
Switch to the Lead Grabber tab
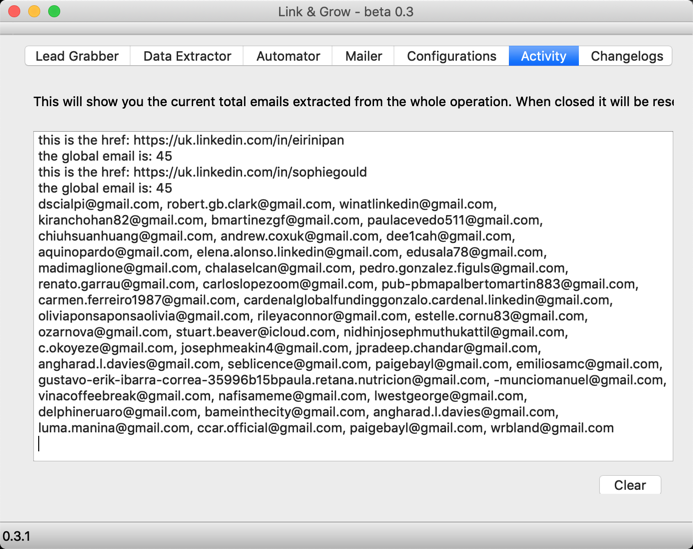[77, 56]
